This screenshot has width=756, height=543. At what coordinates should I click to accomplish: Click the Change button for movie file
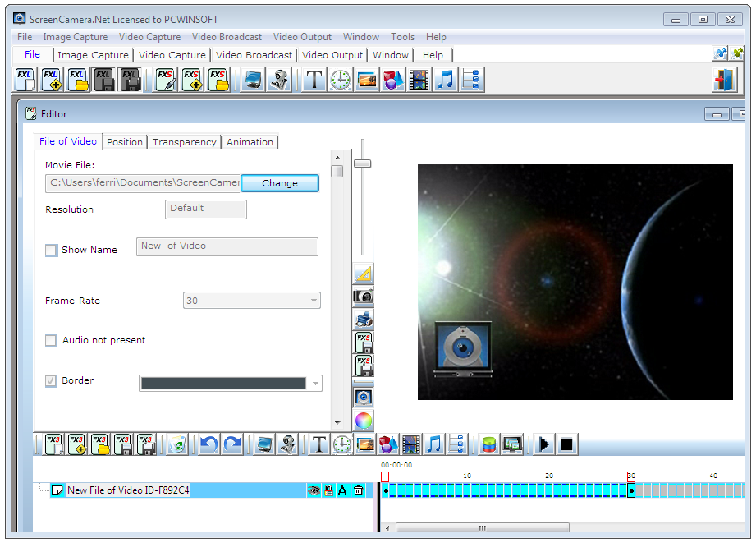coord(280,183)
